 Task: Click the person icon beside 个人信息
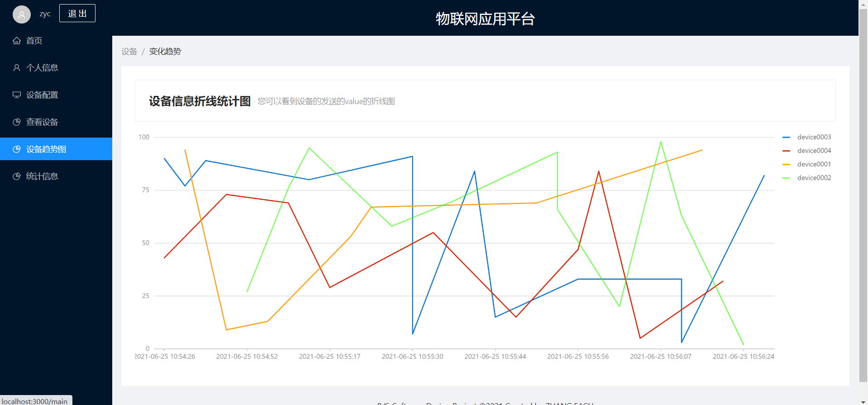[17, 67]
